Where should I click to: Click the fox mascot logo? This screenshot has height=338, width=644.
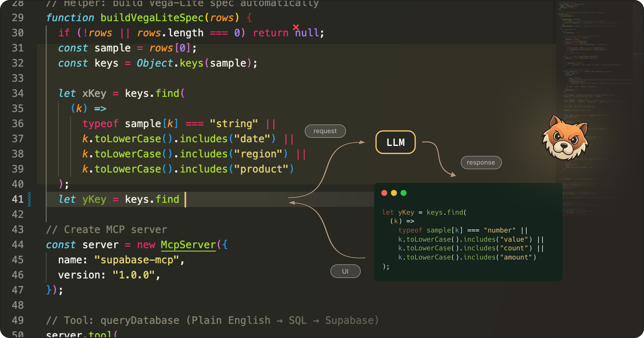(x=565, y=138)
